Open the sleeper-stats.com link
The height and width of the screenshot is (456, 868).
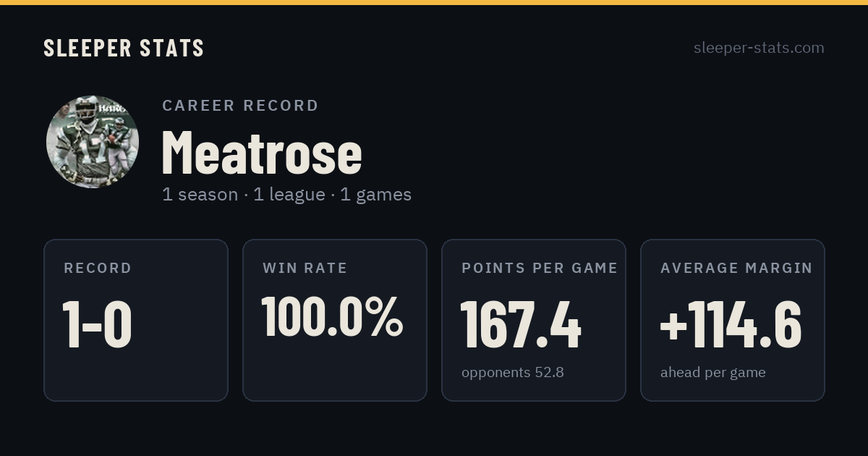click(x=759, y=48)
